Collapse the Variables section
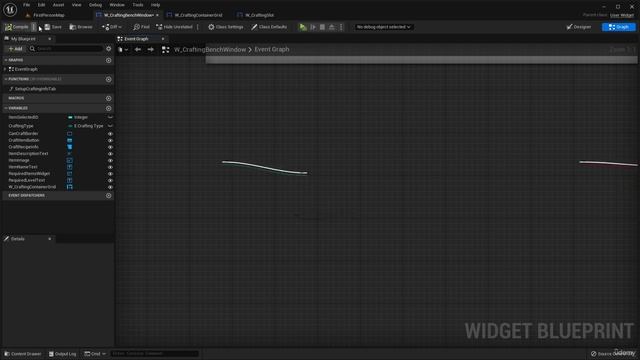 (6, 108)
